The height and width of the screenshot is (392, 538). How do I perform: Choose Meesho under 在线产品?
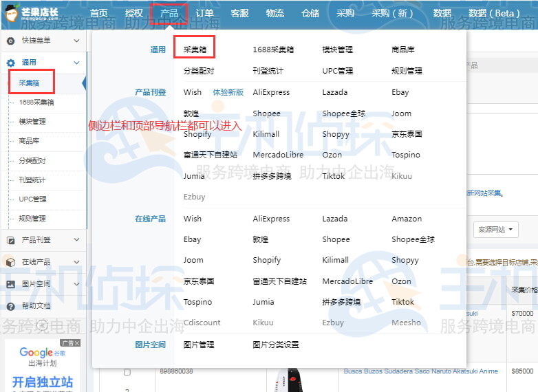[406, 323]
